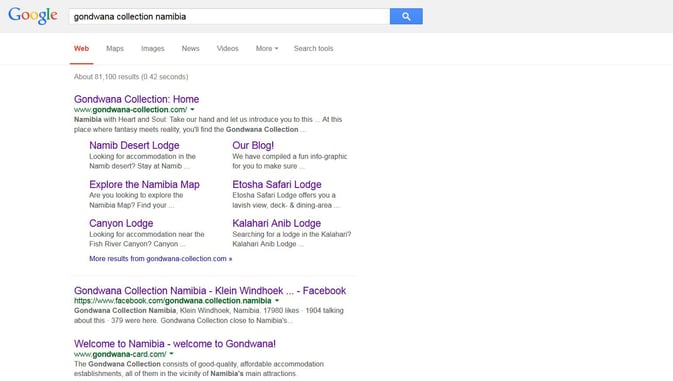673x381 pixels.
Task: Open Search tools options
Action: point(313,48)
